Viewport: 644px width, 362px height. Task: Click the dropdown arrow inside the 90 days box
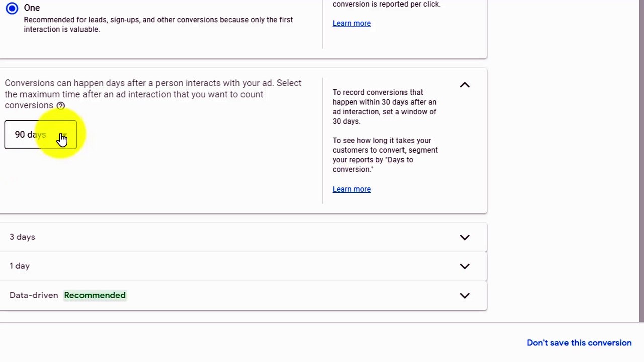pyautogui.click(x=64, y=135)
